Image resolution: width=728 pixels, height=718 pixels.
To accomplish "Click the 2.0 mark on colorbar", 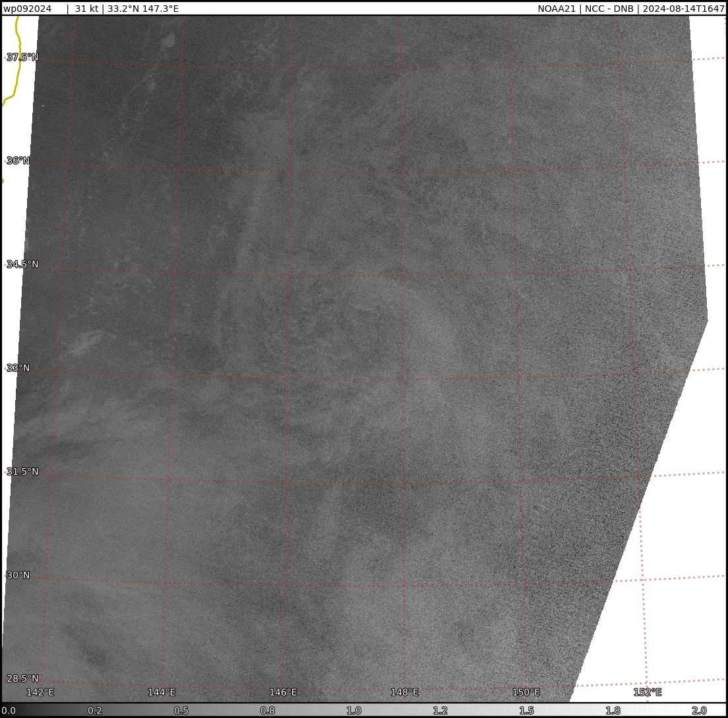I will tap(699, 710).
